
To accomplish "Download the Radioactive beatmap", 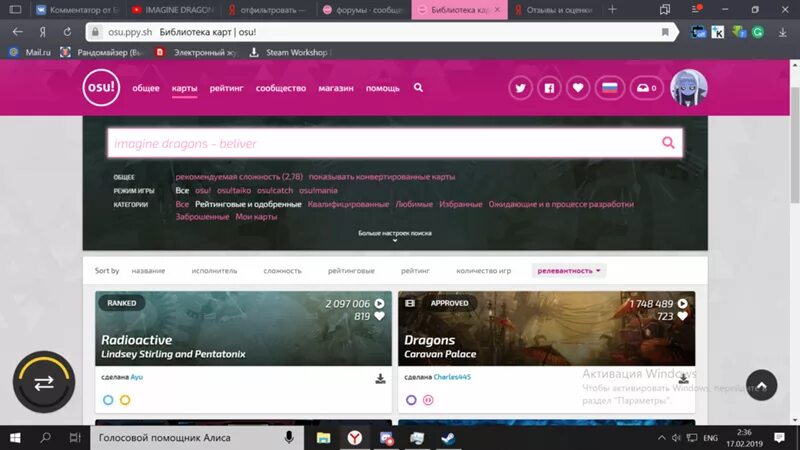I will click(x=380, y=379).
